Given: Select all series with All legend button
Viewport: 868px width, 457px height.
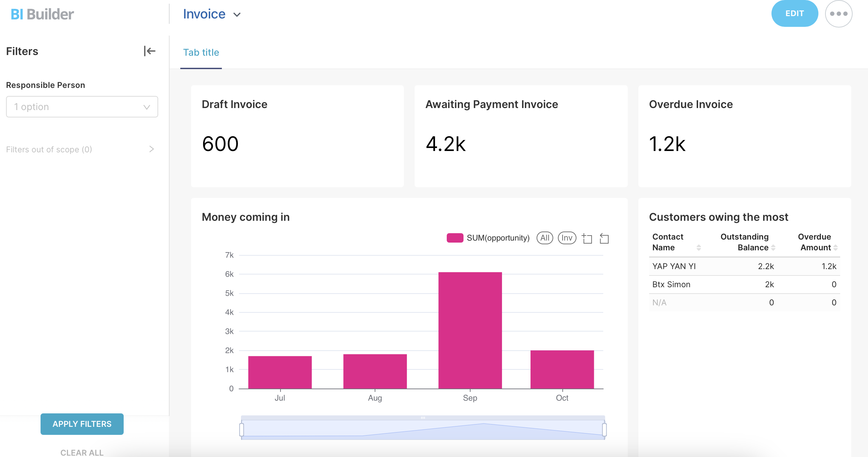Looking at the screenshot, I should click(x=545, y=238).
